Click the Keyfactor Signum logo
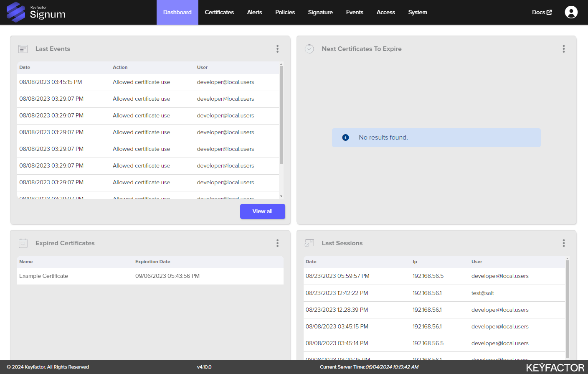Viewport: 588px width, 374px height. (x=36, y=12)
